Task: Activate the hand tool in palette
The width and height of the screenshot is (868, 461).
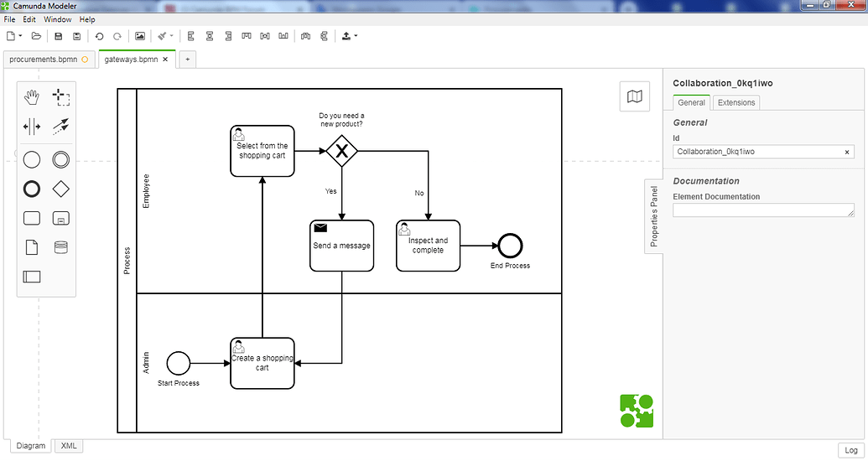Action: [32, 97]
